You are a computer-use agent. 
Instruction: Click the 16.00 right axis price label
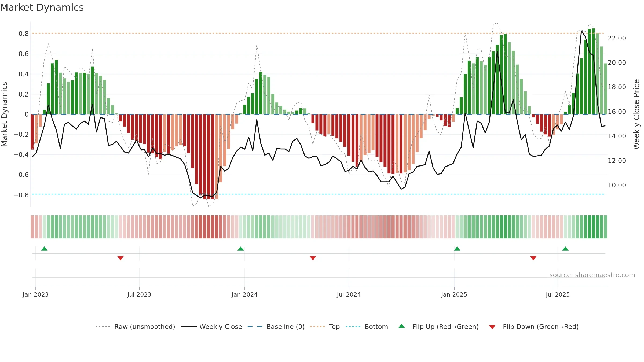[x=617, y=112]
